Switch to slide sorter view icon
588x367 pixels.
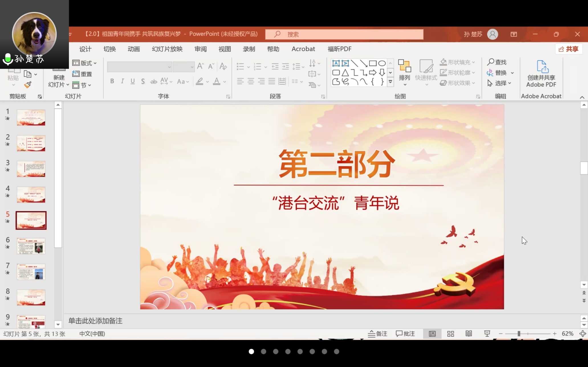[450, 334]
